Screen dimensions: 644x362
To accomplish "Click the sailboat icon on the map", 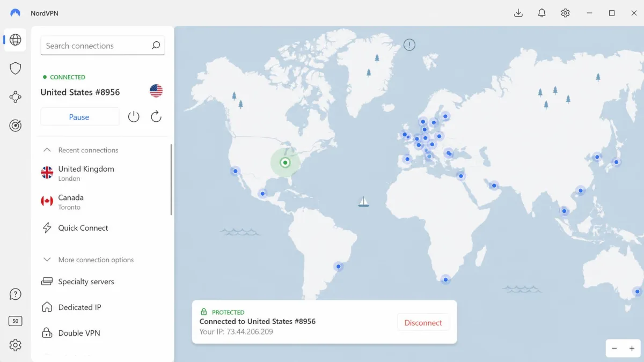I will [x=364, y=202].
